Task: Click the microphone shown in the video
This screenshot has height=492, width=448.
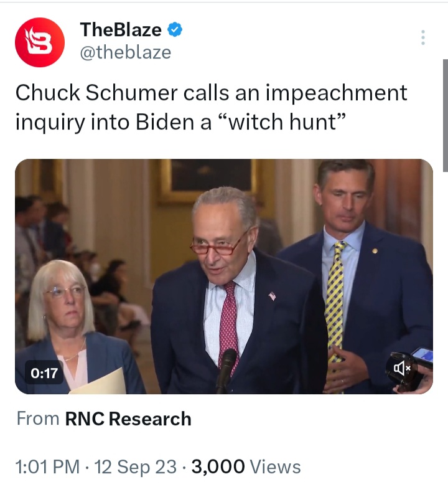Action: pos(225,371)
